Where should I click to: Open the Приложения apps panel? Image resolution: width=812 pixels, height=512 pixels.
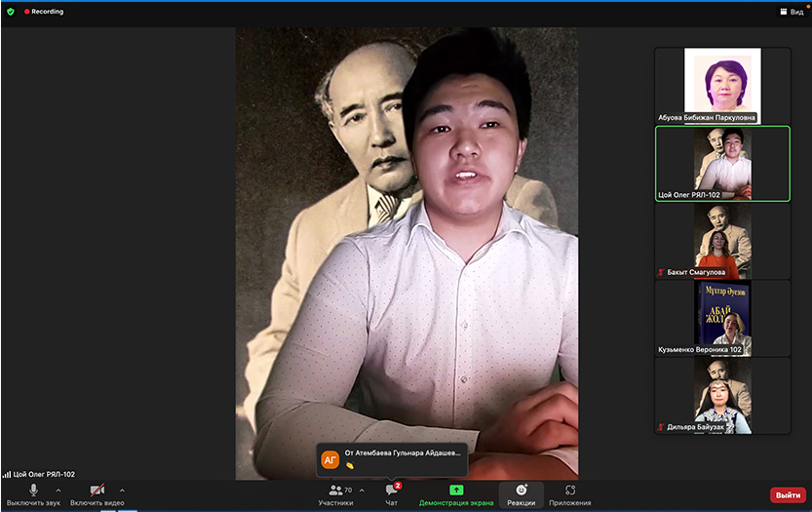pos(569,493)
